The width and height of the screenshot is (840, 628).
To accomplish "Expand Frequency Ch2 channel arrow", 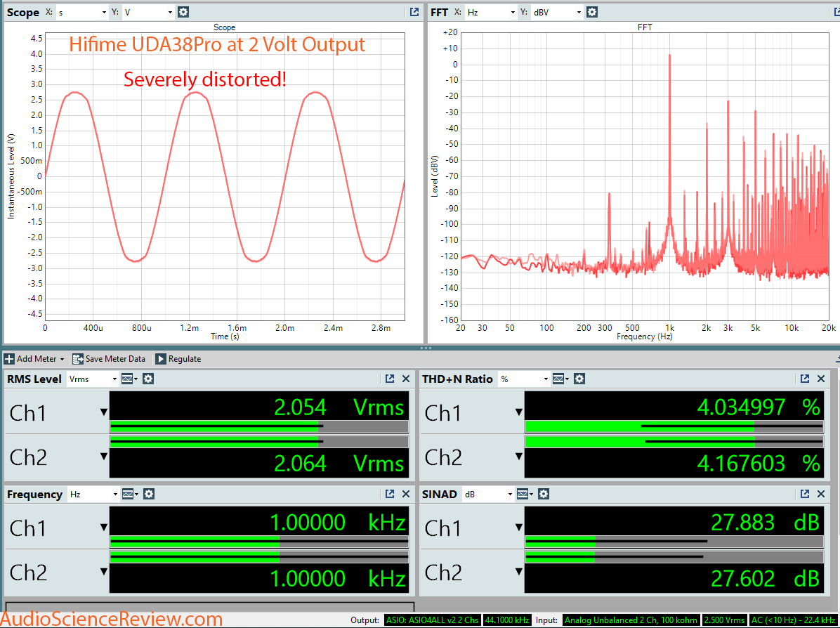I will click(103, 572).
